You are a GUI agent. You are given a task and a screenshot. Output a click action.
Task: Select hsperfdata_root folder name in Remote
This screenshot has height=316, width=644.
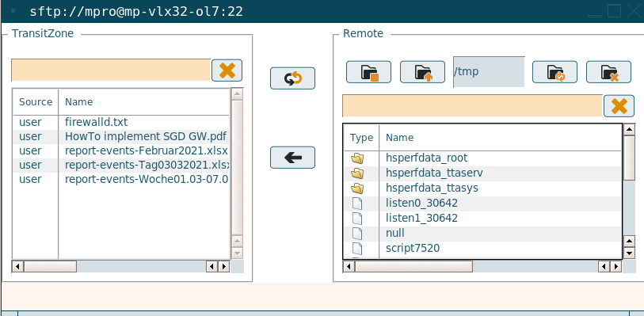coord(427,158)
